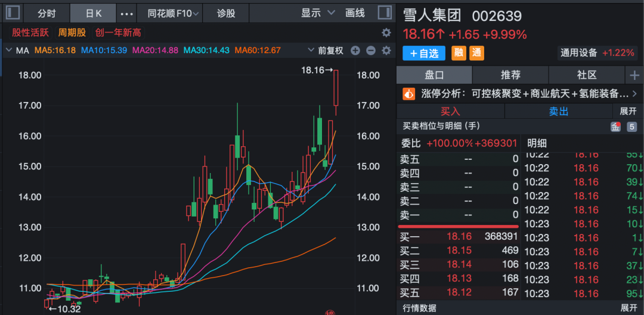Add a new tab with plus icon
644x315 pixels.
pyautogui.click(x=634, y=75)
